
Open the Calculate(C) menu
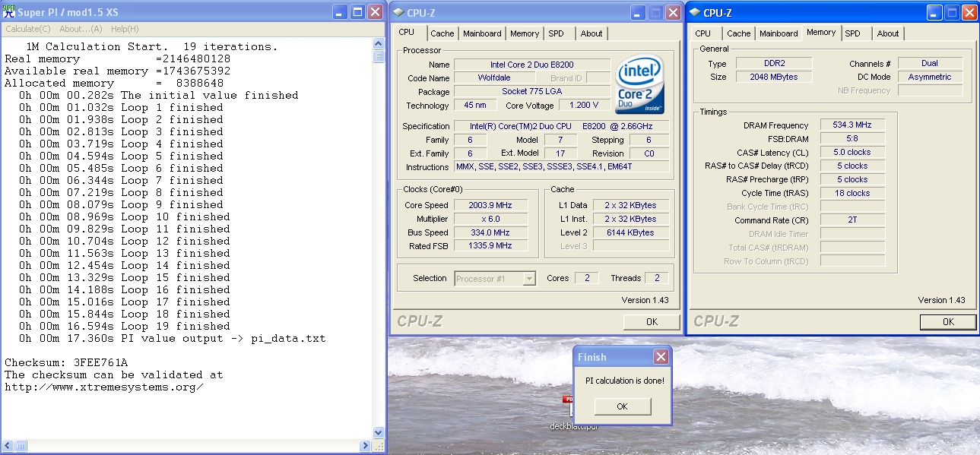(x=28, y=29)
